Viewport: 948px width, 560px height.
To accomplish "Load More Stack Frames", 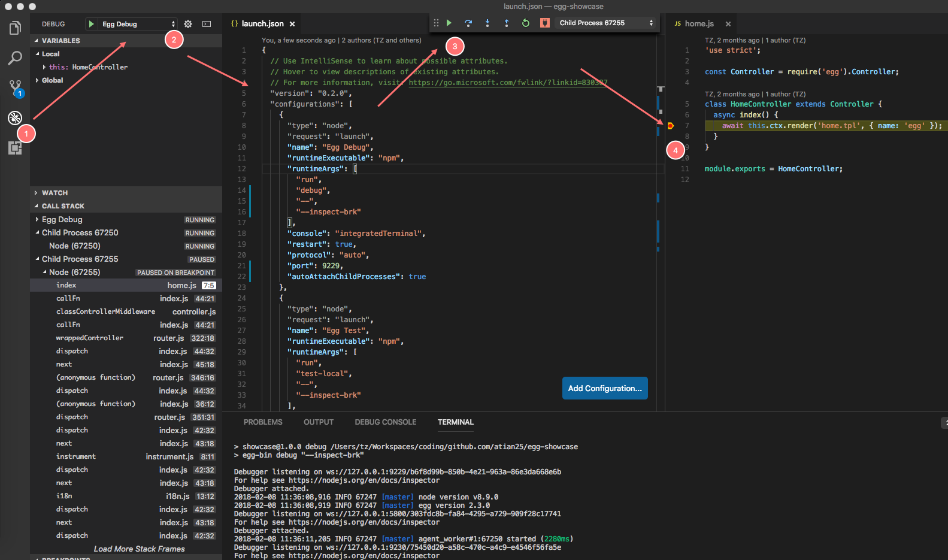I will 139,549.
